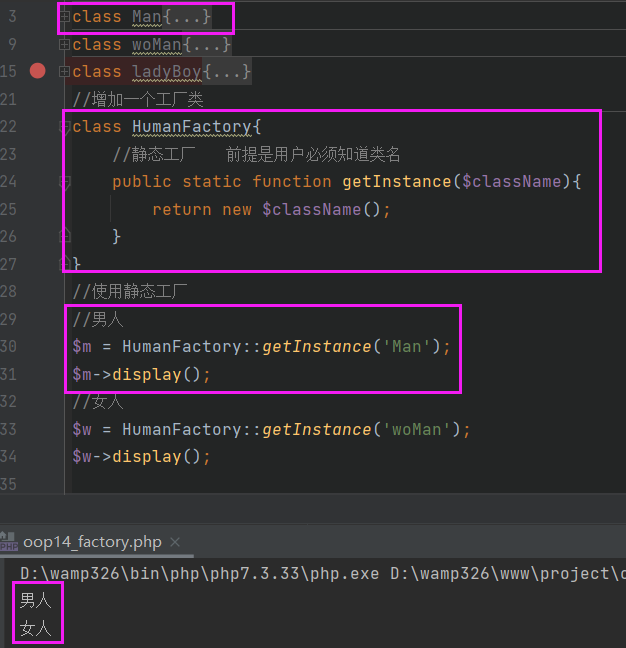The width and height of the screenshot is (626, 648).
Task: Click the php.exe command path in console
Action: click(200, 573)
